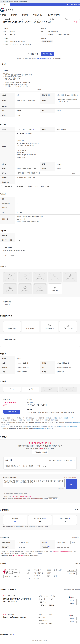The width and height of the screenshot is (80, 644).
Task: Expand the 출산휴가·육아휴직 menu
Action: point(55,15)
